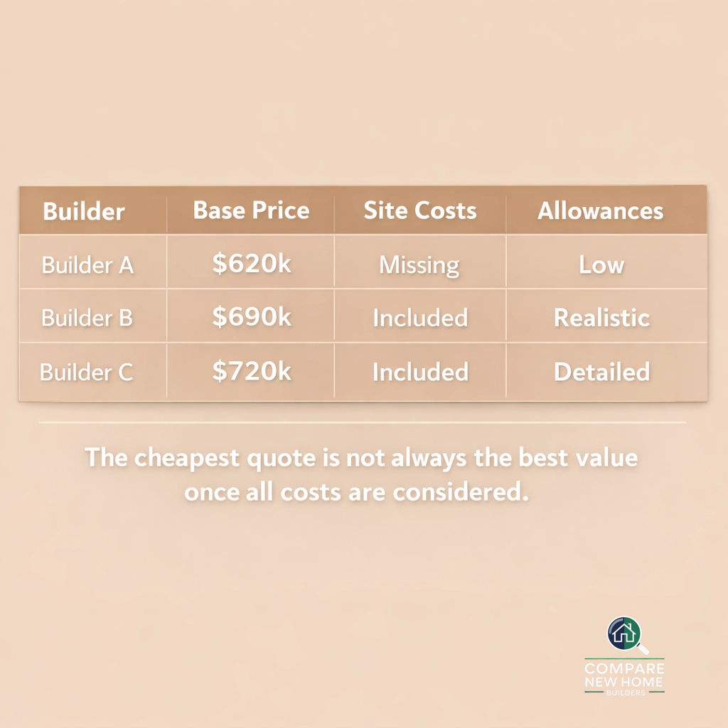Screen dimensions: 728x728
Task: Select the Detailed allowances cell
Action: click(601, 372)
